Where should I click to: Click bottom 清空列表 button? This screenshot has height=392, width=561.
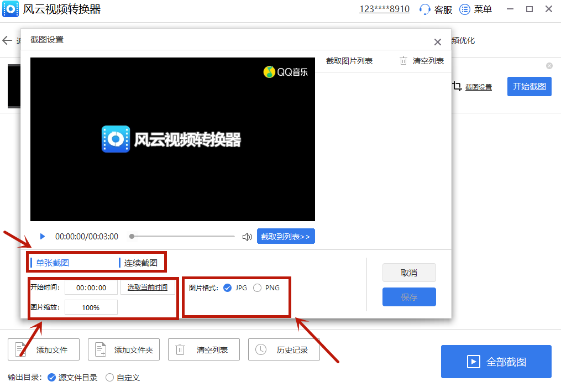(204, 349)
